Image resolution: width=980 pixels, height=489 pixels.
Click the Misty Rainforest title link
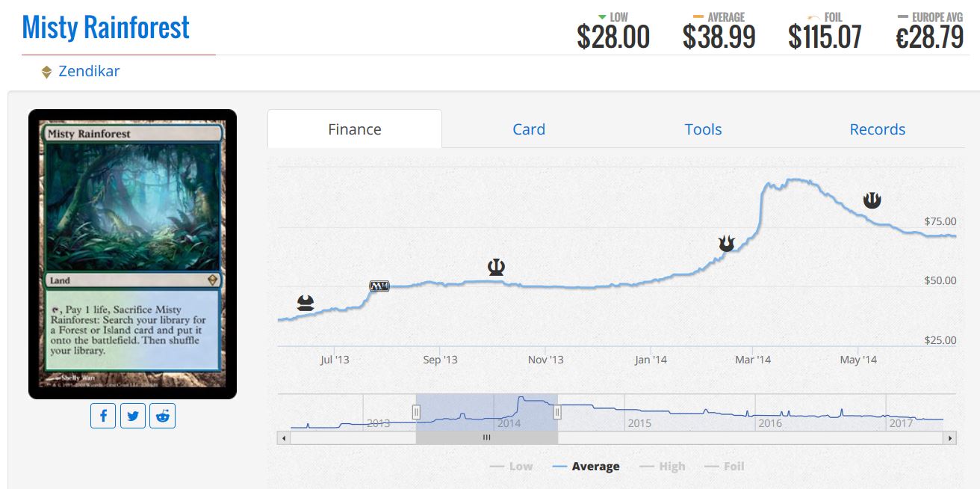[x=106, y=28]
